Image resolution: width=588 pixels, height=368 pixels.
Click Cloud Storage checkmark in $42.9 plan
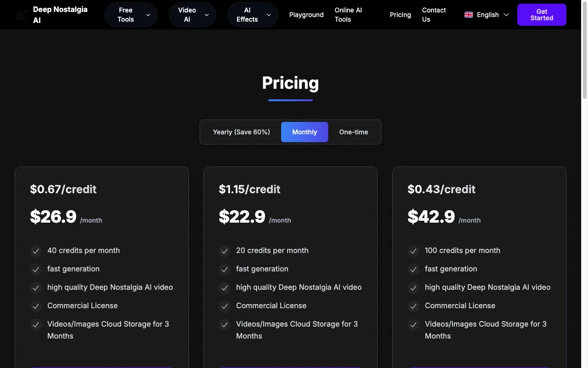pyautogui.click(x=413, y=324)
